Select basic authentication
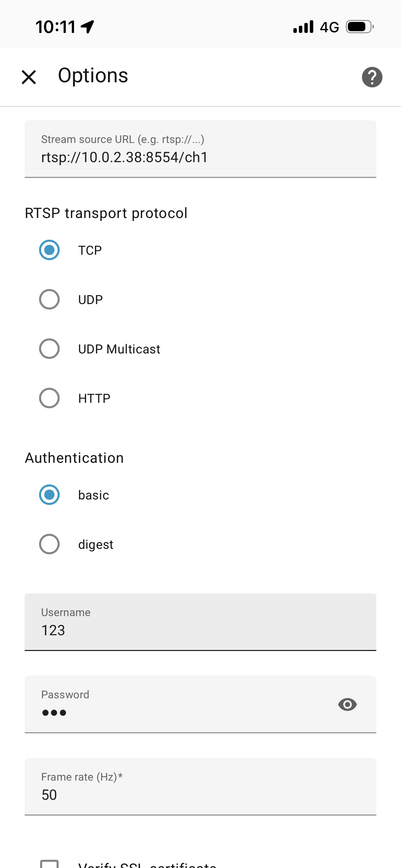This screenshot has width=401, height=868. (49, 495)
